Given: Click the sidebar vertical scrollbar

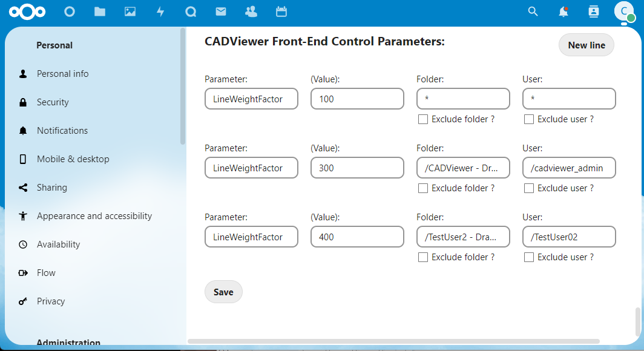Looking at the screenshot, I should (x=183, y=86).
